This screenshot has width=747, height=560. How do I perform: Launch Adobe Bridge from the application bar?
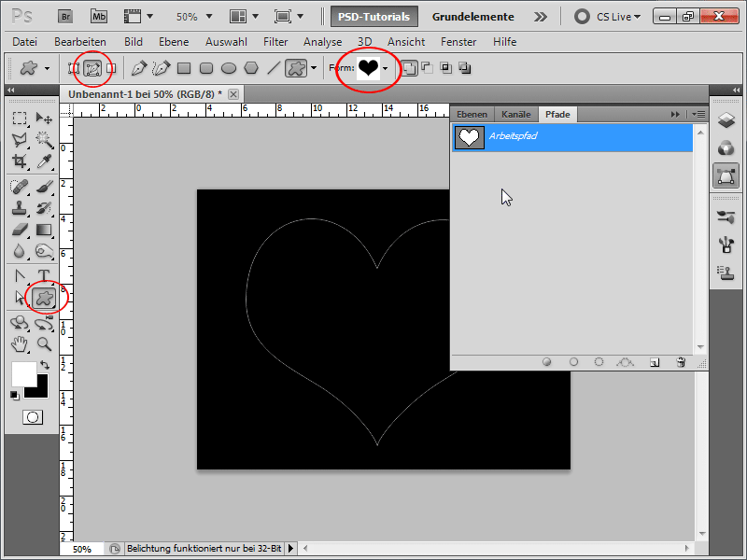click(65, 17)
